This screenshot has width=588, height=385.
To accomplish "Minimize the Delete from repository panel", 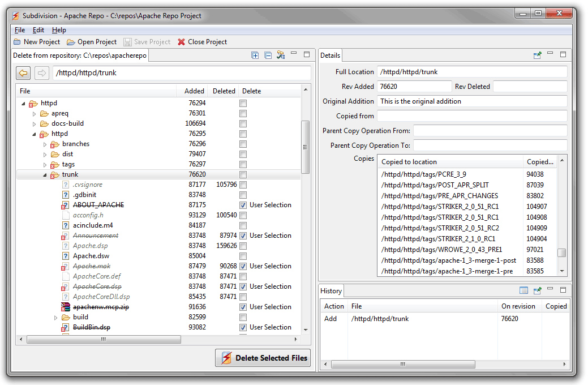I will [294, 54].
